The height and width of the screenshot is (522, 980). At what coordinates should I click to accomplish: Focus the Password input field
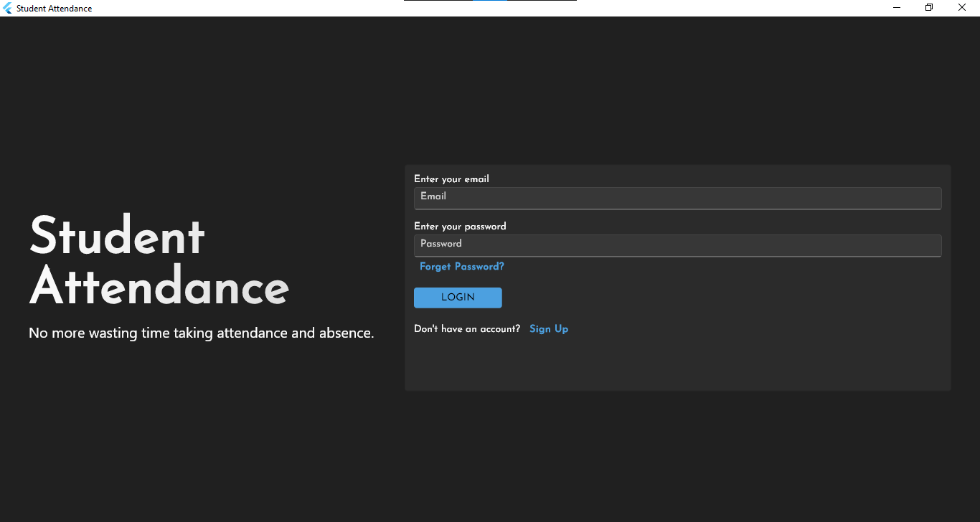(677, 245)
